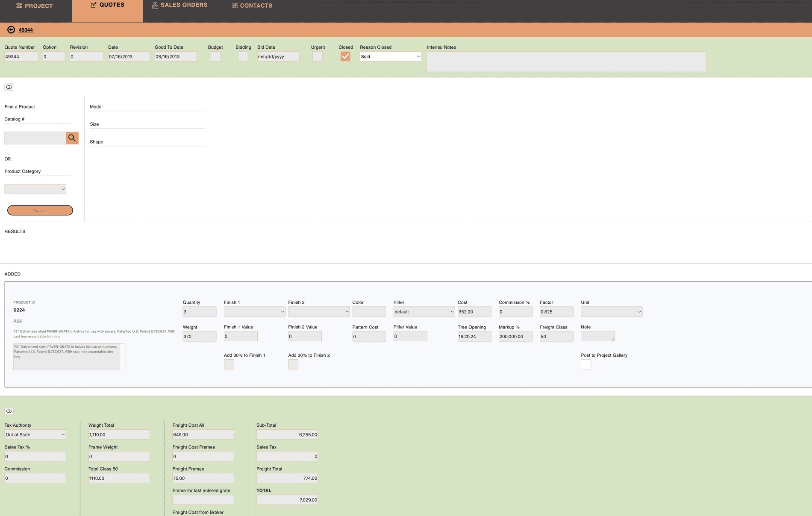This screenshot has width=812, height=516.
Task: Switch to the QUOTES tab
Action: [x=107, y=11]
